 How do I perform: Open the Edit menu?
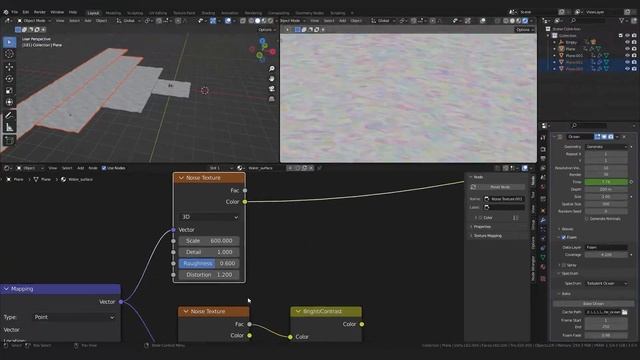pyautogui.click(x=26, y=12)
